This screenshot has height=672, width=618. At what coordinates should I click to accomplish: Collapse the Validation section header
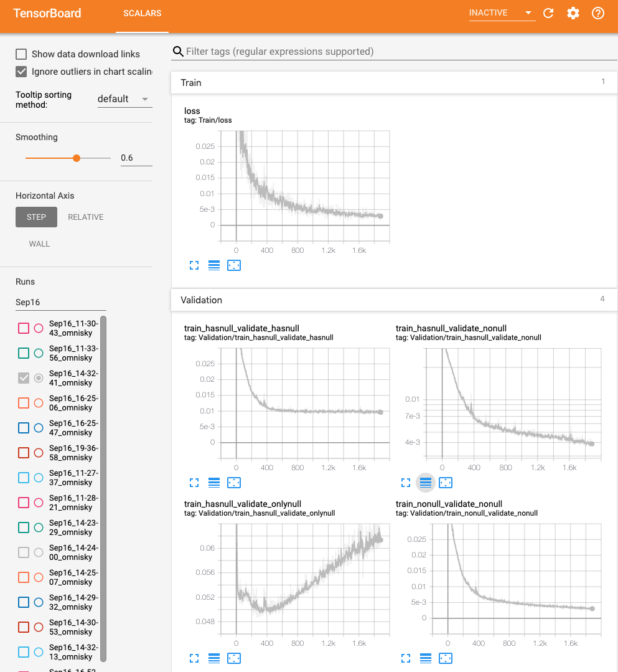coord(394,300)
